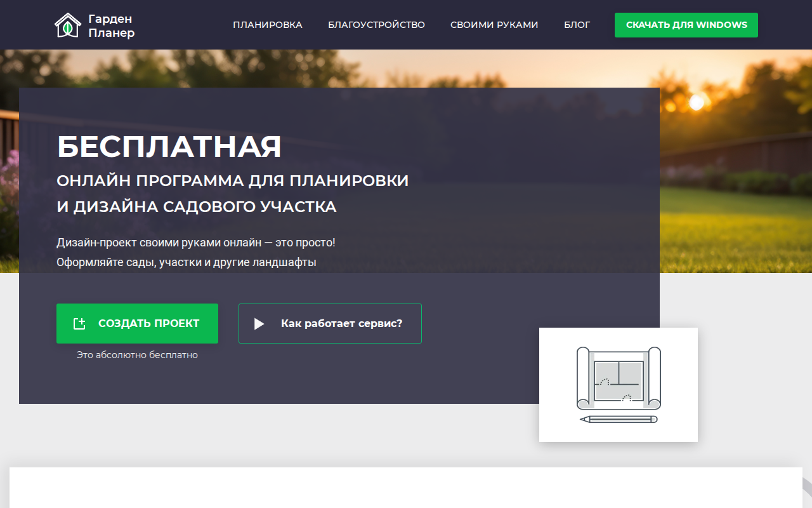
Task: Click the Дизайн-проект своими руками онлайн text line
Action: [x=196, y=243]
